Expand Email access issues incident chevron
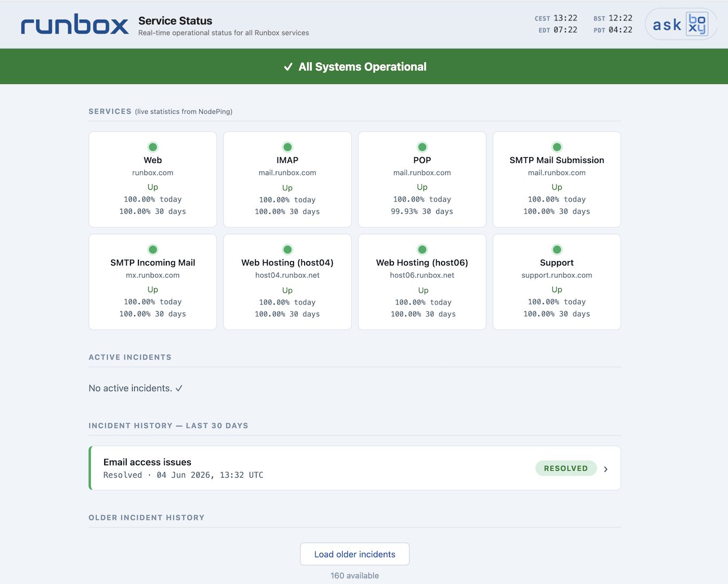Screen dimensions: 728x584 pyautogui.click(x=606, y=469)
